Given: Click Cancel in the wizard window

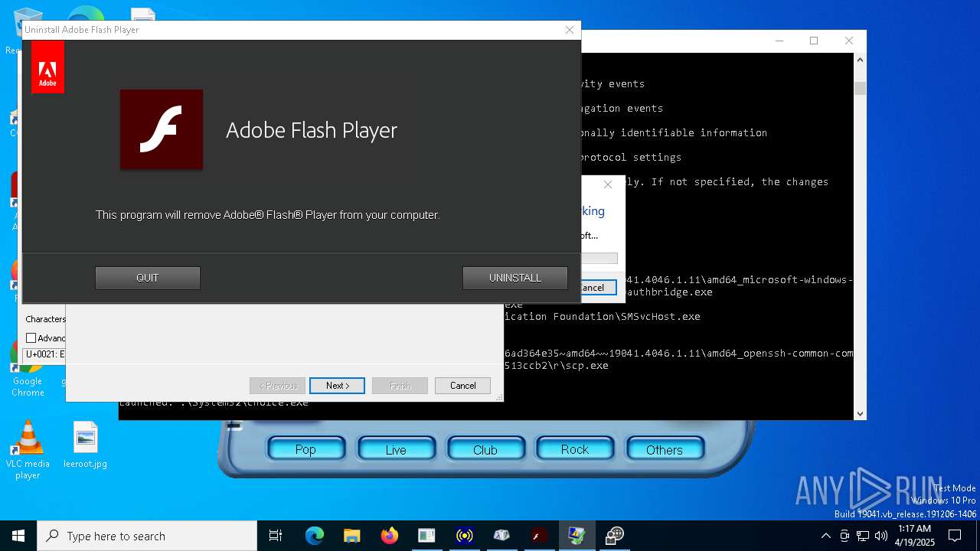Looking at the screenshot, I should [462, 386].
